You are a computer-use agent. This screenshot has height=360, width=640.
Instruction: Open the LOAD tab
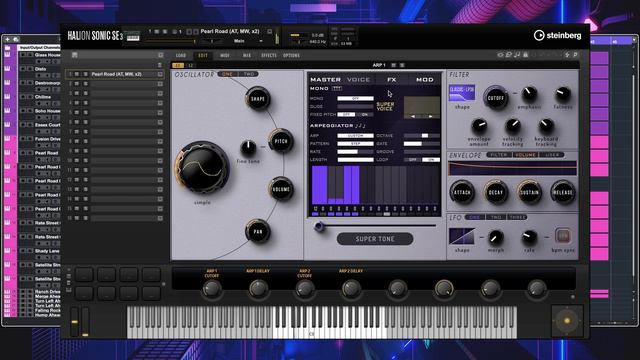tap(181, 55)
